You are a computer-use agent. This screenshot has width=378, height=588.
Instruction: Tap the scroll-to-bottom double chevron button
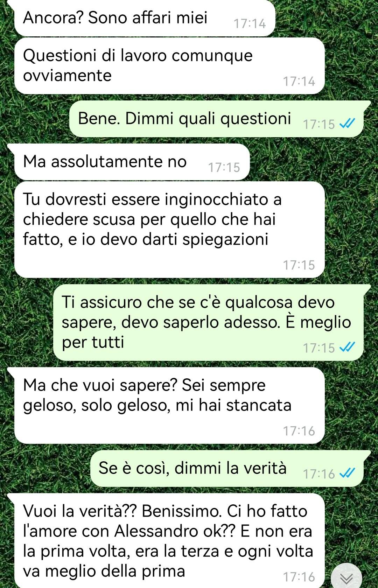[346, 578]
